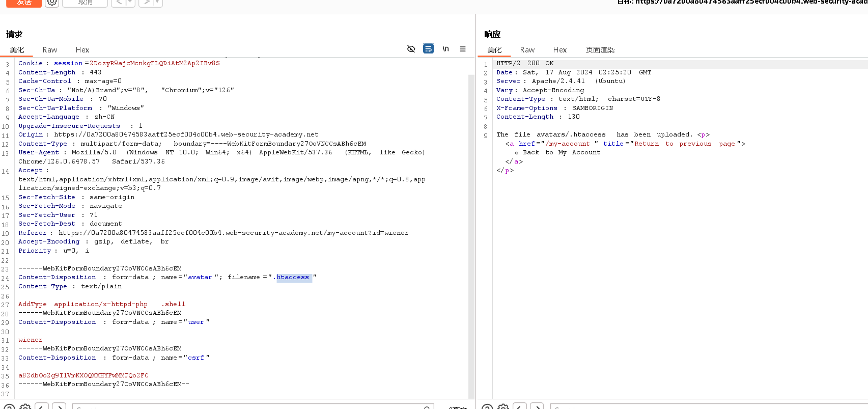Screen dimensions: 868x409
Task: Click the orange Send (发送) button
Action: coord(23,3)
